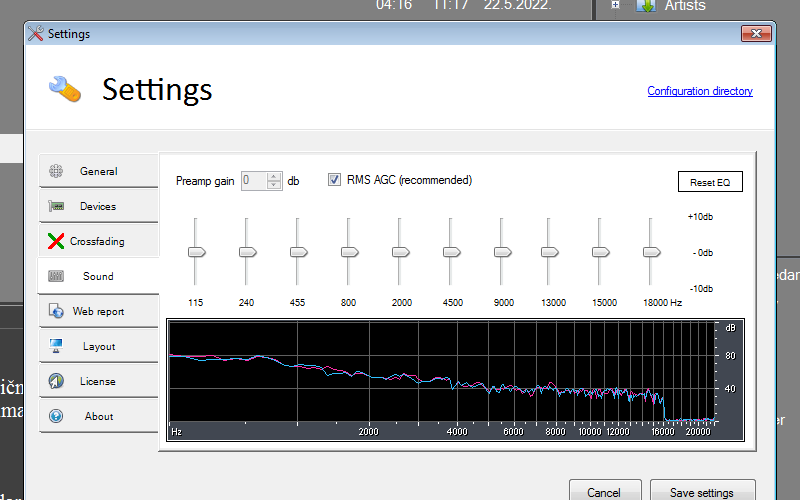Click the Web report document icon
The width and height of the screenshot is (800, 500).
56,311
